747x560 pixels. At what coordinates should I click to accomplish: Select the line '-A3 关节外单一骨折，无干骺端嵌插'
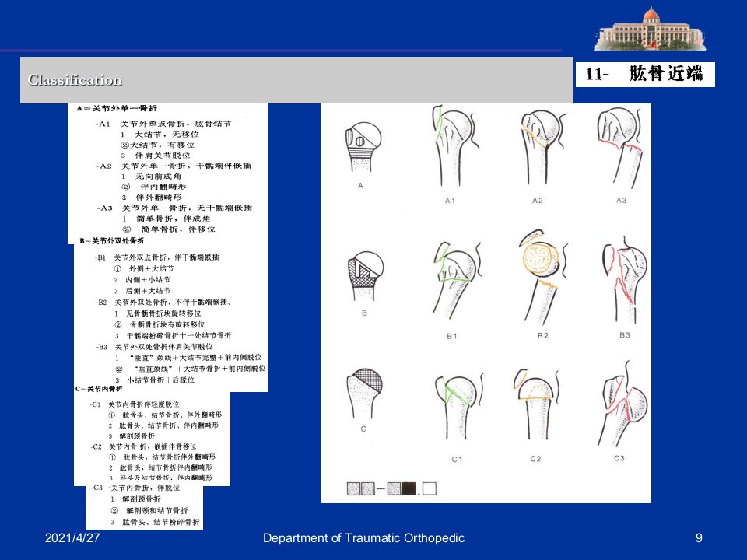coord(174,208)
